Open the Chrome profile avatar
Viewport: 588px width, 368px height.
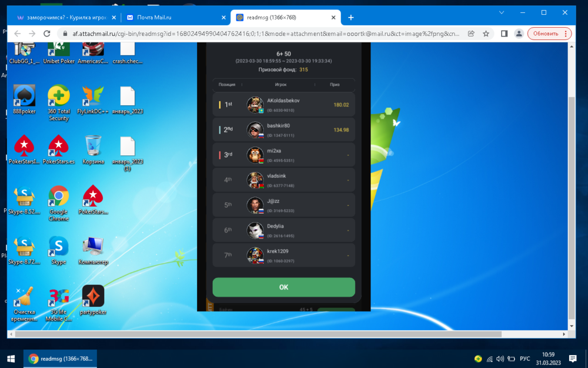point(519,34)
